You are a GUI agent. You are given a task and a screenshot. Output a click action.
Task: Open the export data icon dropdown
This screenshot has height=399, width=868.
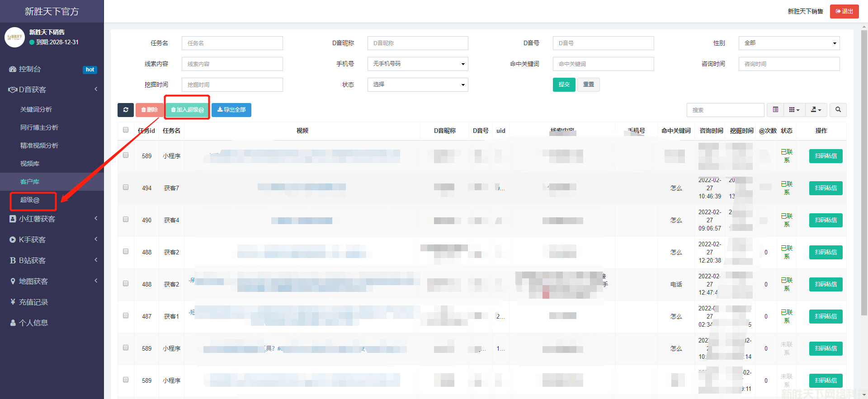816,110
